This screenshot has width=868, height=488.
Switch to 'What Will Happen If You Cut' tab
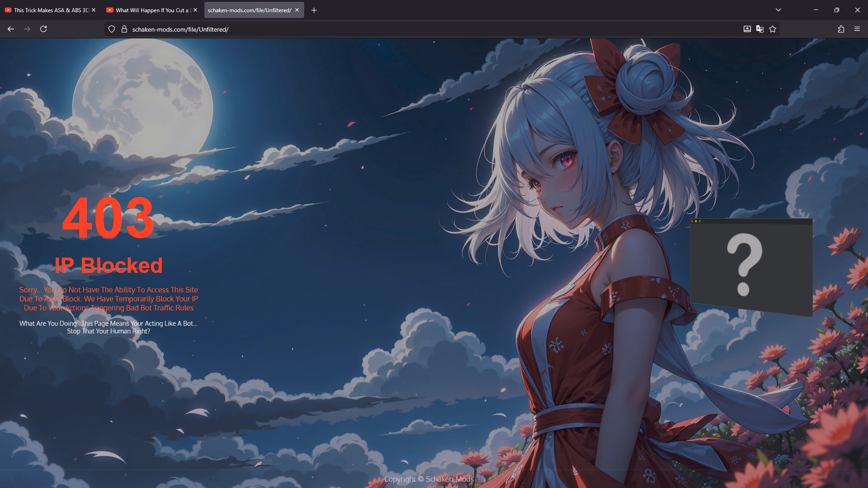click(149, 10)
